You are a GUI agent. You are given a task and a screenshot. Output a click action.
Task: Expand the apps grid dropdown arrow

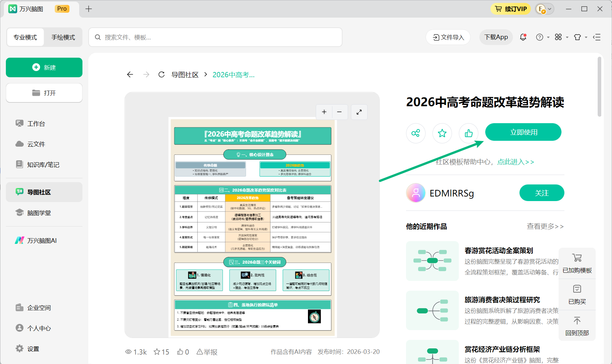click(567, 37)
